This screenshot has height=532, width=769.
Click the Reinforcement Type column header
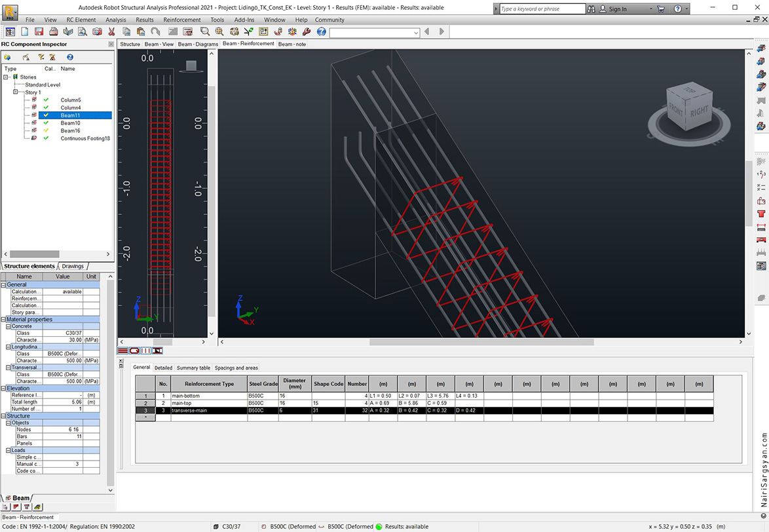click(209, 384)
